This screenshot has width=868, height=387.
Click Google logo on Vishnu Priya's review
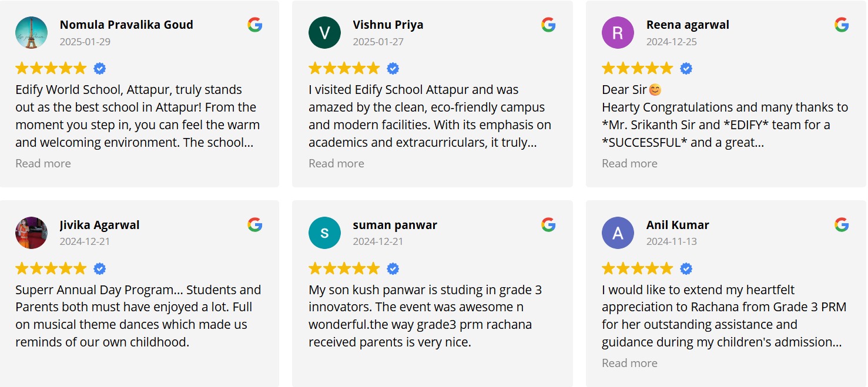point(548,25)
